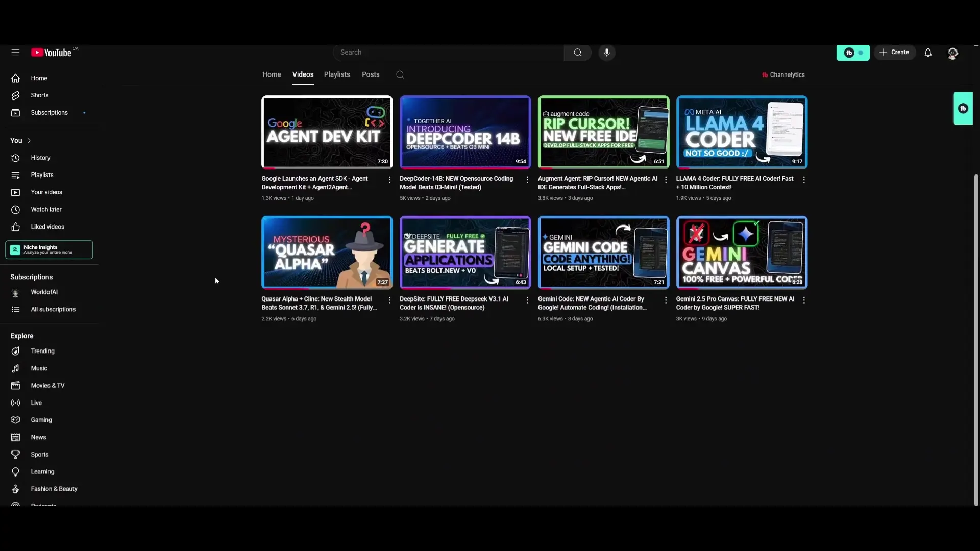980x551 pixels.
Task: Go to the YouTube logo home
Action: (51, 53)
